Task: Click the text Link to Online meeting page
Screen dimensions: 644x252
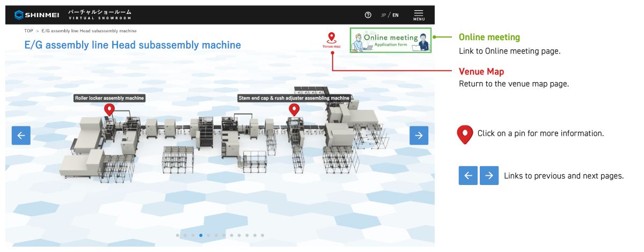Action: (510, 51)
